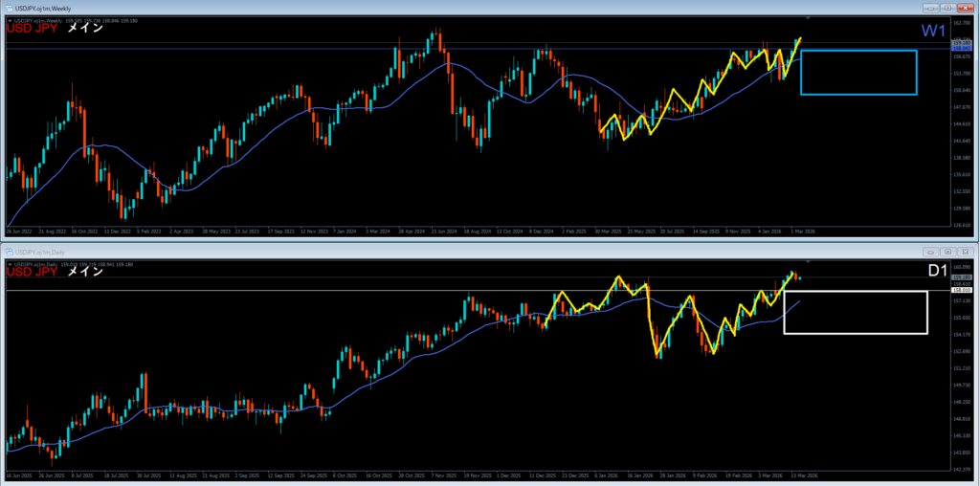Click the "8 Dec 2024" date on the Weekly time axis
Image resolution: width=980 pixels, height=486 pixels.
point(542,232)
